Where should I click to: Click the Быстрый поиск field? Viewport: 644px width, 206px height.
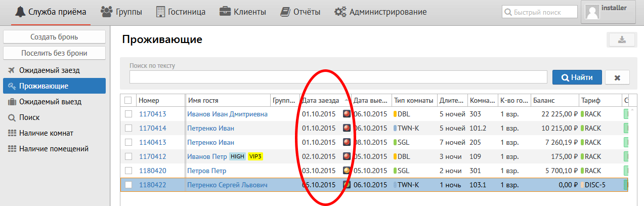540,12
